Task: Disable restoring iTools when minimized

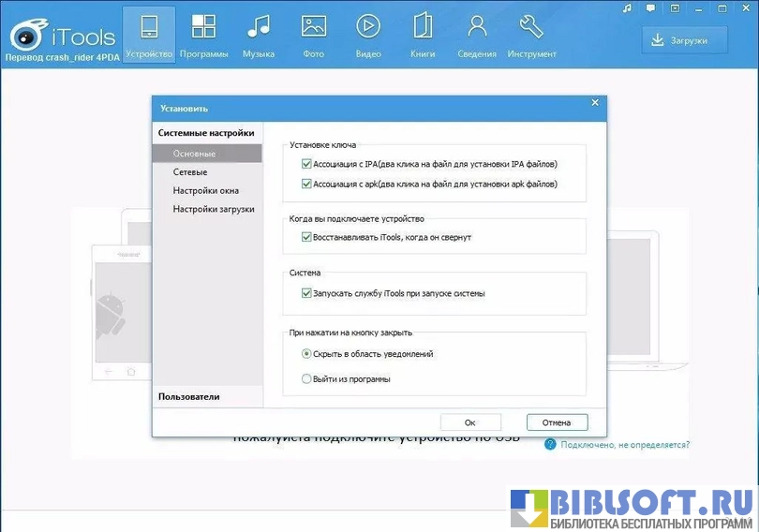Action: [306, 238]
